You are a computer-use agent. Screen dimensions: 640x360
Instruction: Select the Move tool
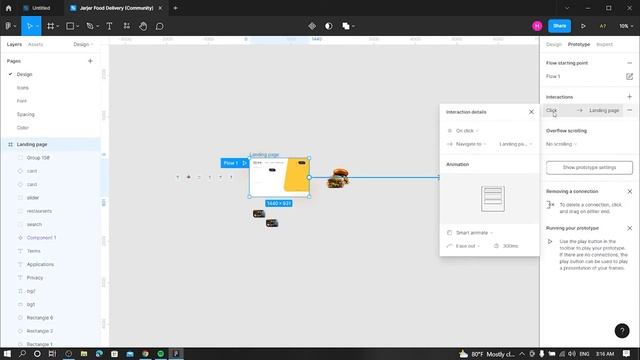29,26
